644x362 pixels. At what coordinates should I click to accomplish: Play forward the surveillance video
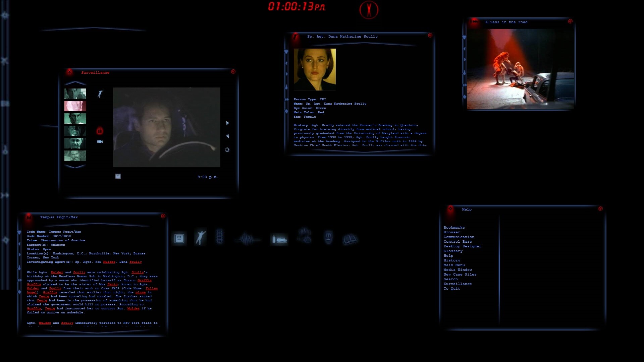coord(227,123)
